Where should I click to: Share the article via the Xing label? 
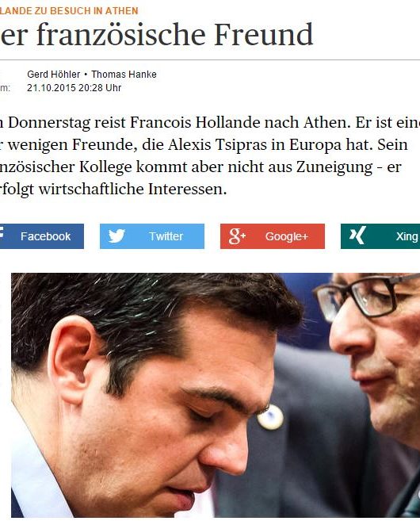[x=407, y=236]
